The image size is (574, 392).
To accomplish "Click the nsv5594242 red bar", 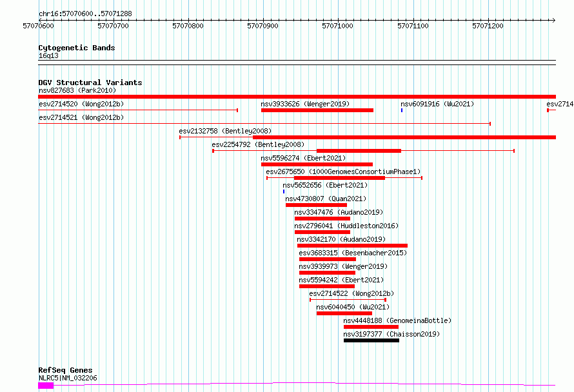I will pyautogui.click(x=327, y=286).
